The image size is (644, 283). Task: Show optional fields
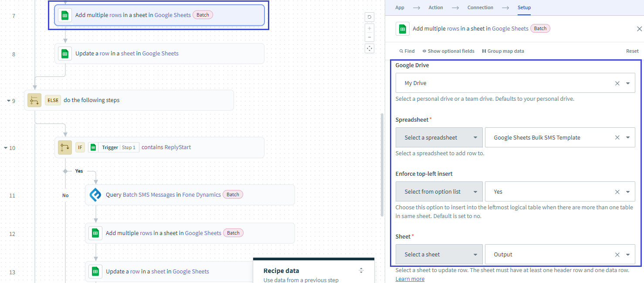pyautogui.click(x=448, y=51)
